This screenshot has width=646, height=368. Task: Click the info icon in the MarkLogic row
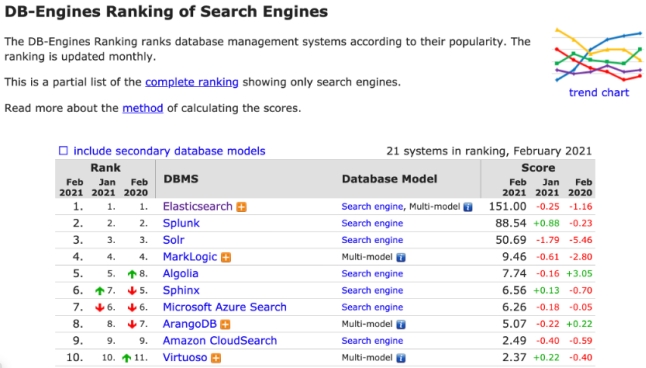[x=400, y=258]
